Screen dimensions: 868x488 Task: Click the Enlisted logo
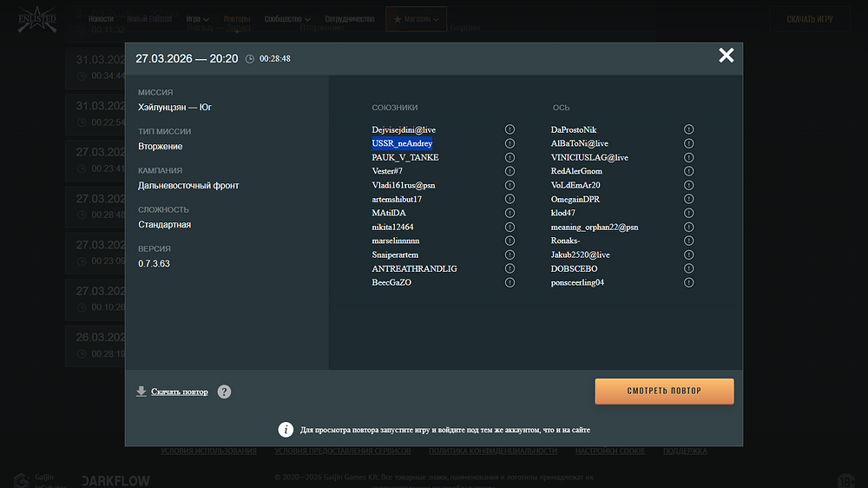pyautogui.click(x=36, y=20)
